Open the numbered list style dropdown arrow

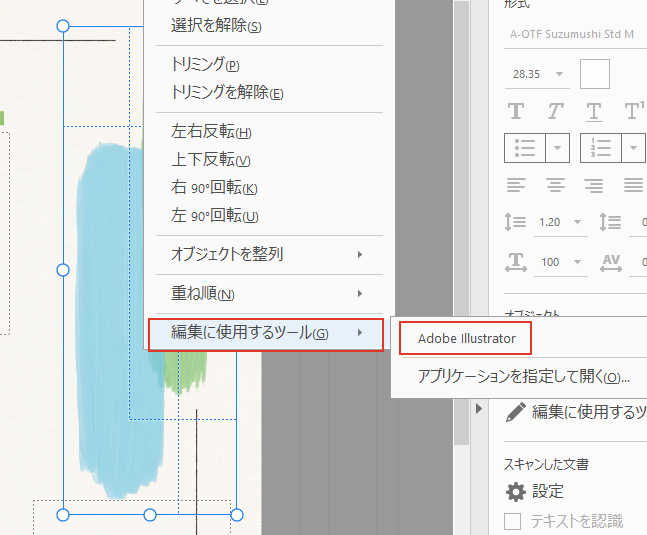click(633, 148)
